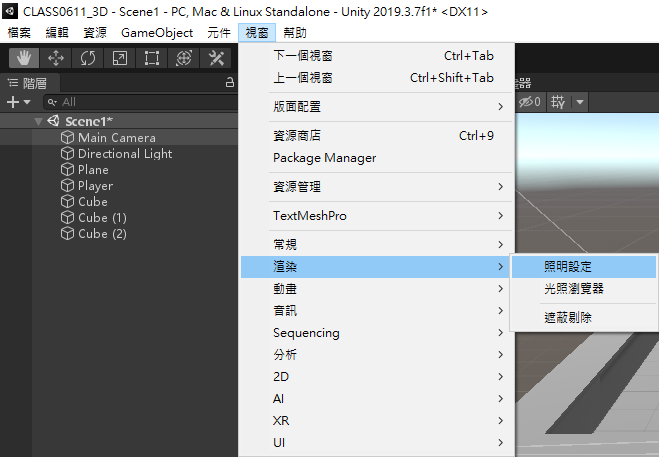Open the GameObject menu
This screenshot has height=457, width=659.
pyautogui.click(x=157, y=33)
